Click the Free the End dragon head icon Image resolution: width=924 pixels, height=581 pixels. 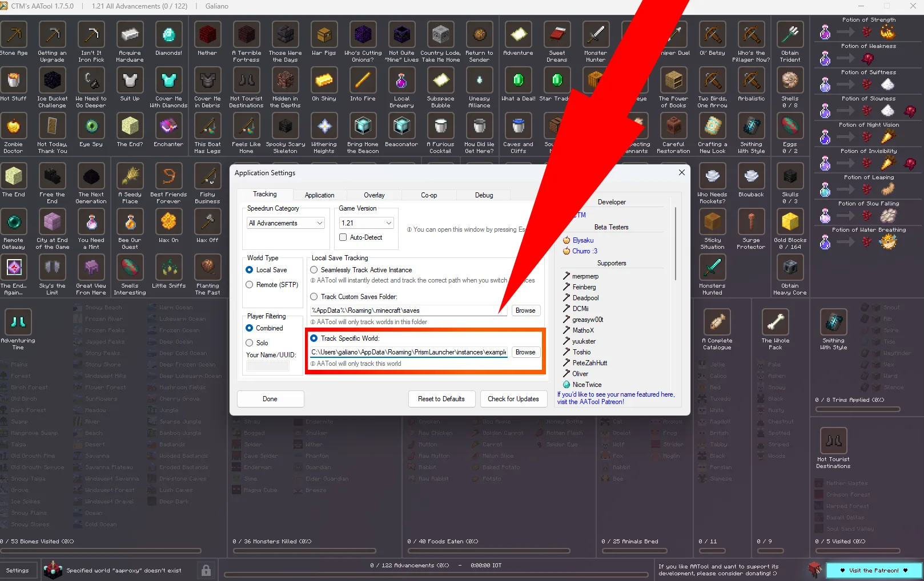click(x=53, y=176)
